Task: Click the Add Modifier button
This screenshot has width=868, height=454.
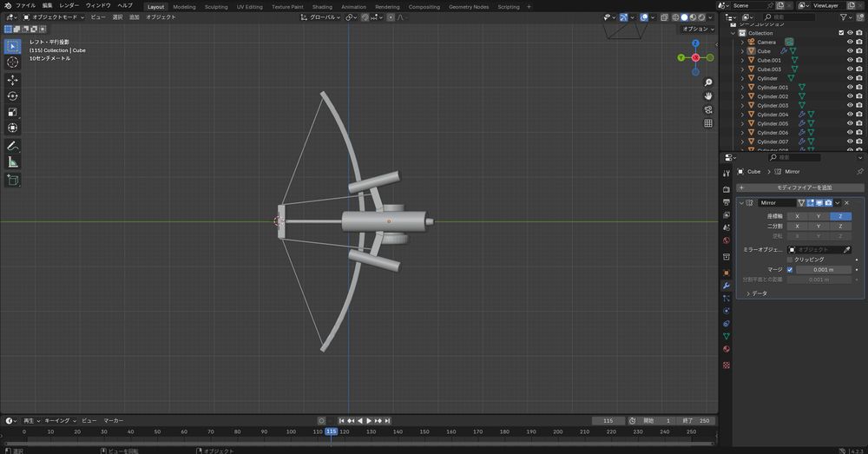Action: (800, 188)
